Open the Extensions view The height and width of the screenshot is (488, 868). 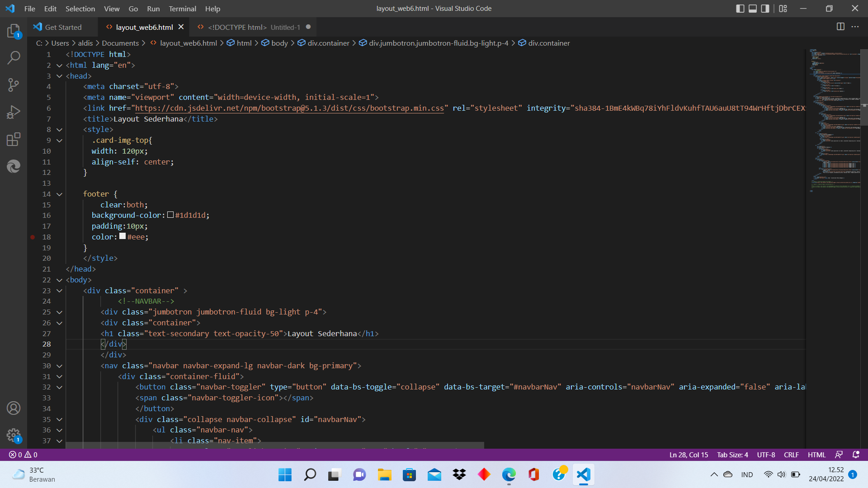point(14,139)
